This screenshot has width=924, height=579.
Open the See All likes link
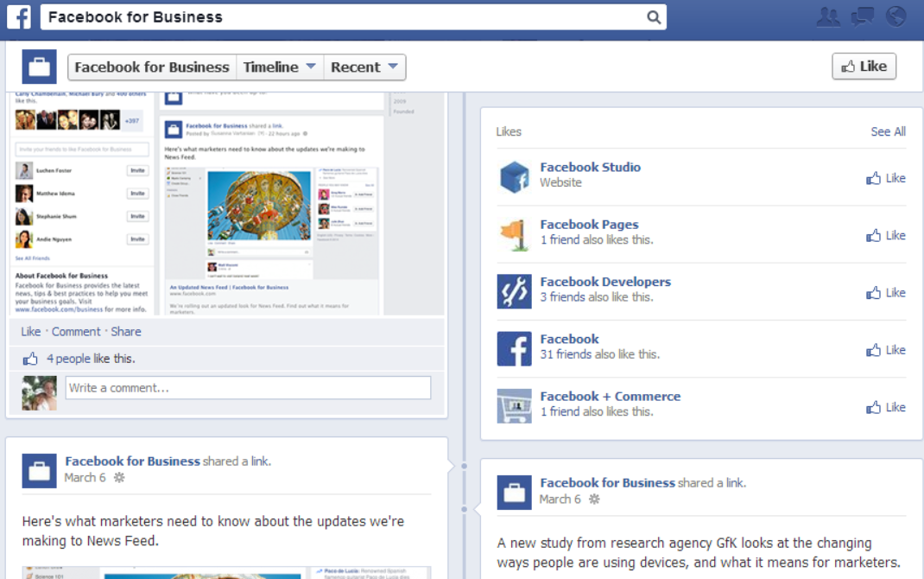coord(888,131)
